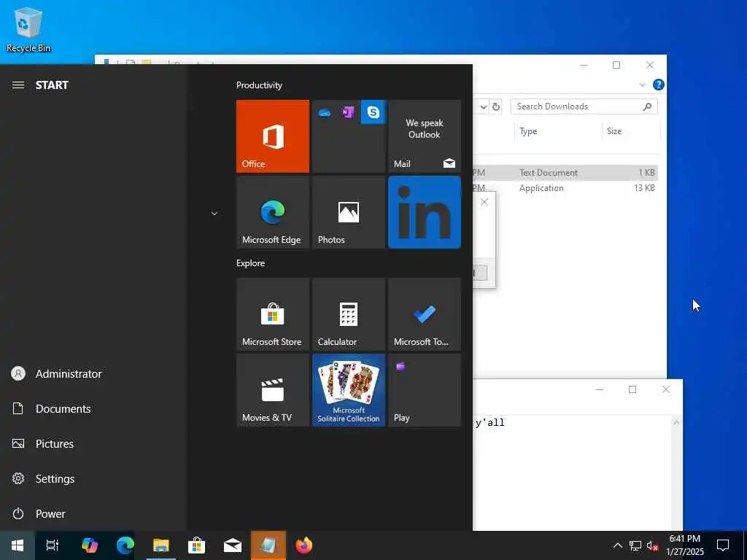
Task: Open the Recycle Bin desktop icon
Action: click(x=28, y=29)
